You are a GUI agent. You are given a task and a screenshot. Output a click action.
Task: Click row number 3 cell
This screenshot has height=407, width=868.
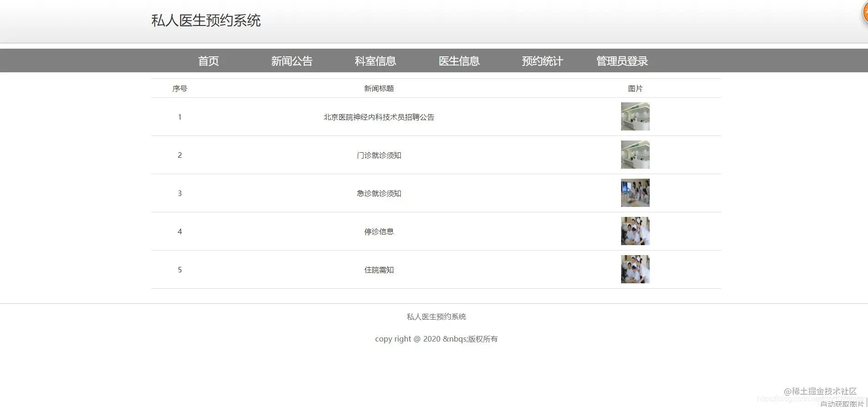click(180, 193)
